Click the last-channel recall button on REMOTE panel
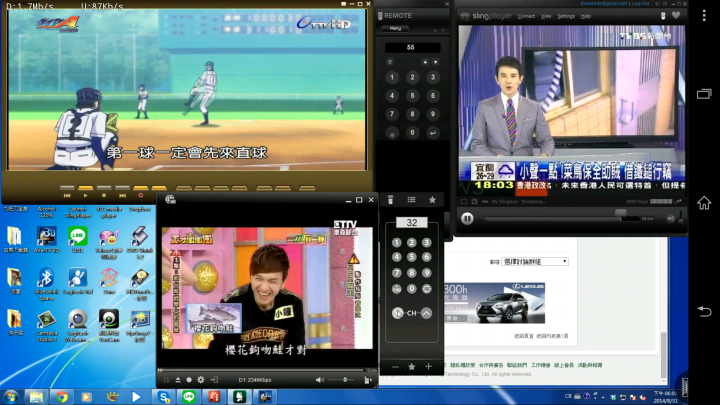The height and width of the screenshot is (405, 720). coord(390,62)
